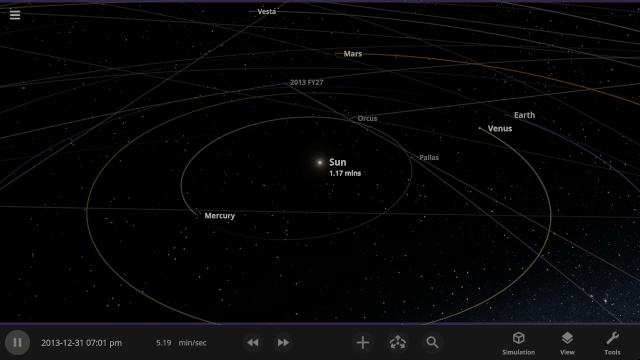Pause the simulation

click(17, 342)
